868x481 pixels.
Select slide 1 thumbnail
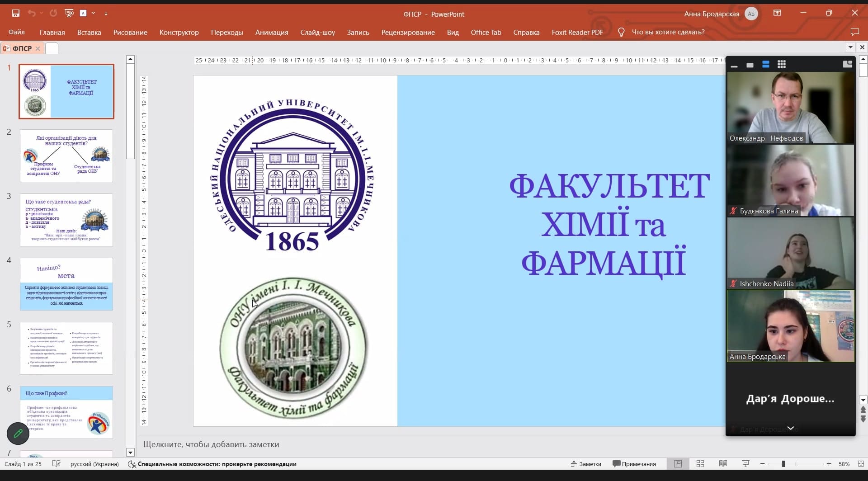66,91
